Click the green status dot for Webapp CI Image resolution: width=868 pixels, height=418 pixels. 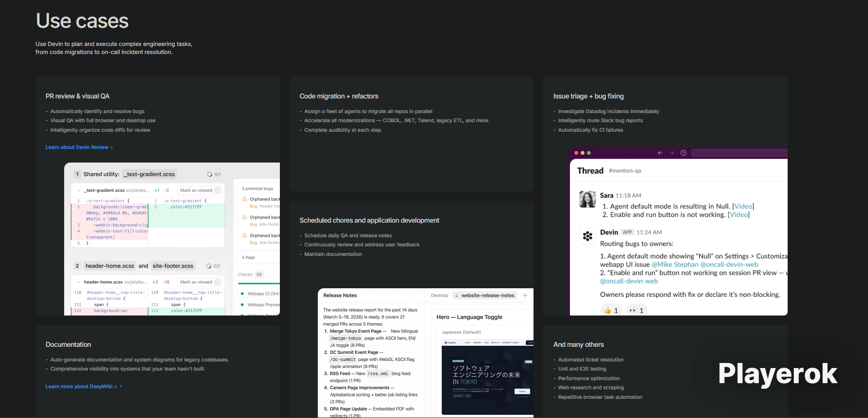(242, 294)
